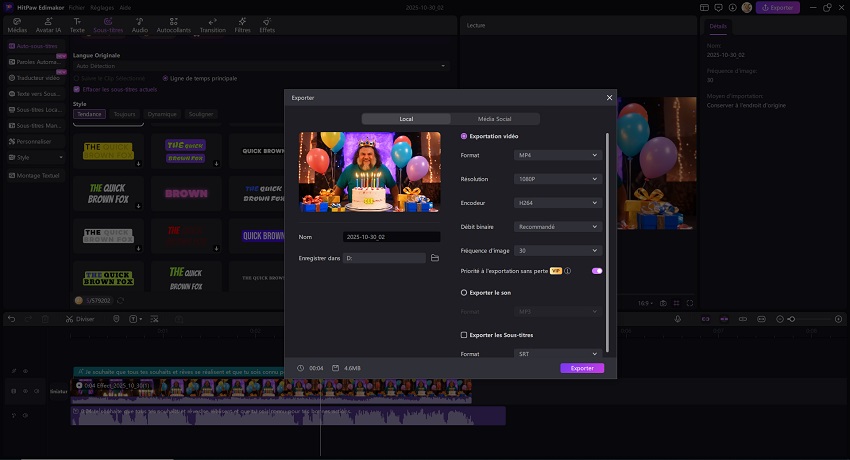Viewport: 850px width, 460px height.
Task: Open the Résolution 1080P dropdown
Action: (558, 179)
